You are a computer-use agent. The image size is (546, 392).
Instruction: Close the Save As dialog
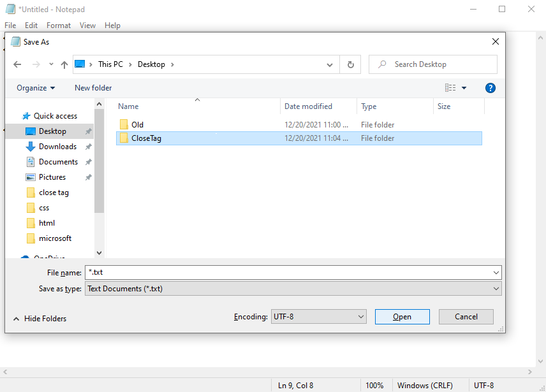(x=496, y=41)
